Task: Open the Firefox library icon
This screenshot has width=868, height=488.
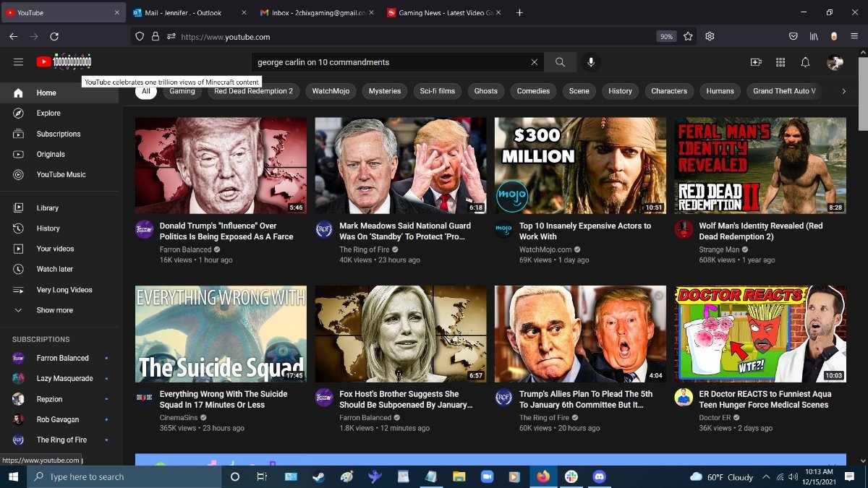Action: pyautogui.click(x=814, y=36)
